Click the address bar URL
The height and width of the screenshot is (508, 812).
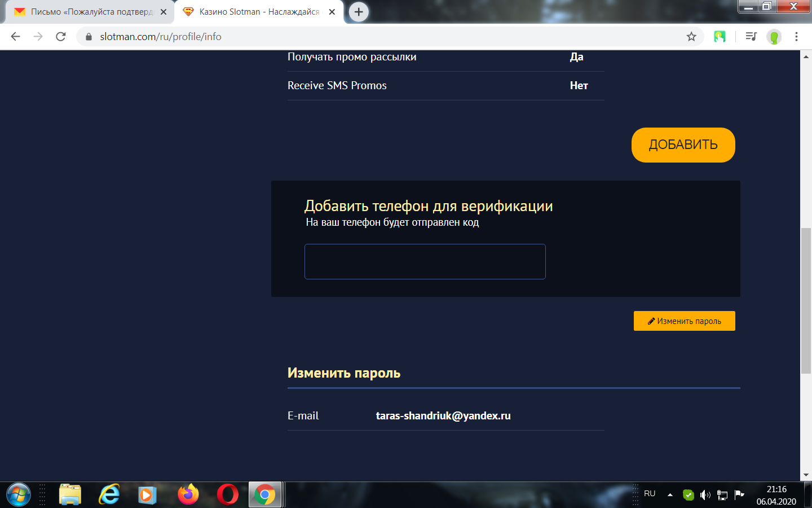(x=161, y=37)
